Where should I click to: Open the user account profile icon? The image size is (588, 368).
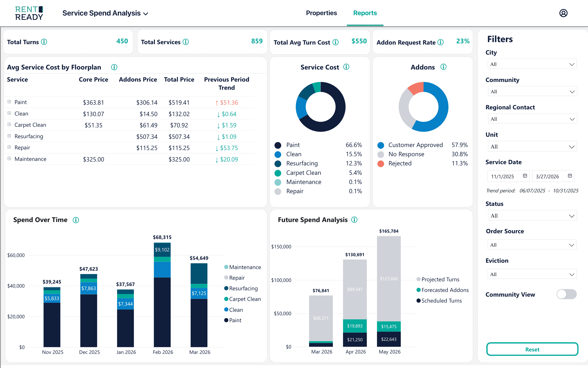(x=563, y=13)
